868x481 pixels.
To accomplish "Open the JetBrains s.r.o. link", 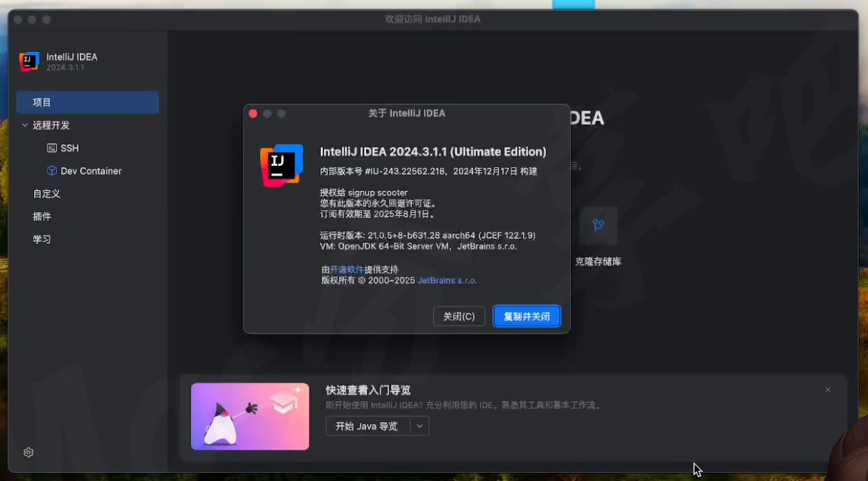I will pyautogui.click(x=447, y=281).
